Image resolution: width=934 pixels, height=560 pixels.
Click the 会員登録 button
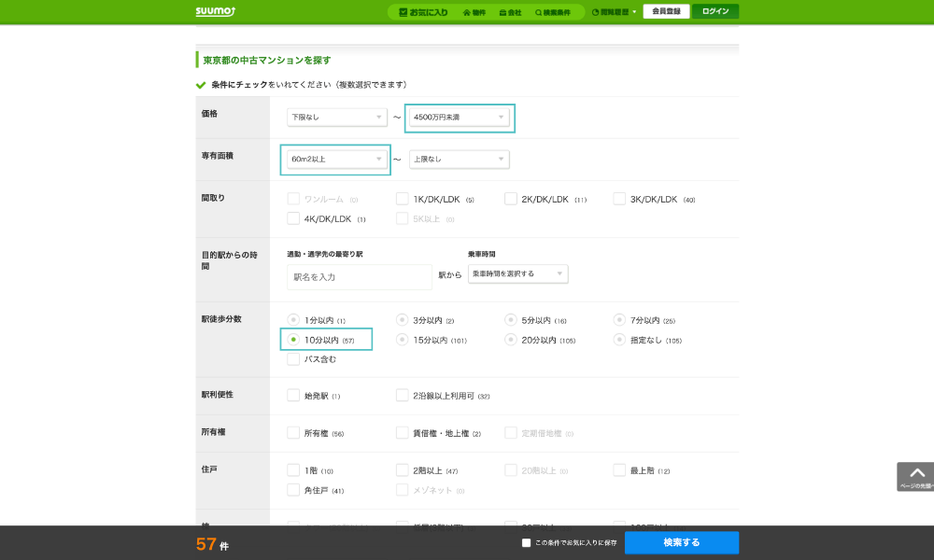pyautogui.click(x=666, y=11)
